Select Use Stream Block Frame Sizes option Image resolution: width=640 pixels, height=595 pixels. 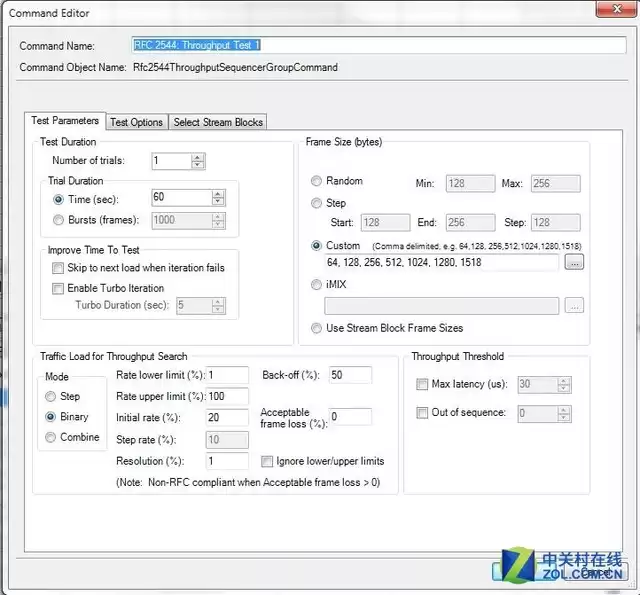[317, 328]
